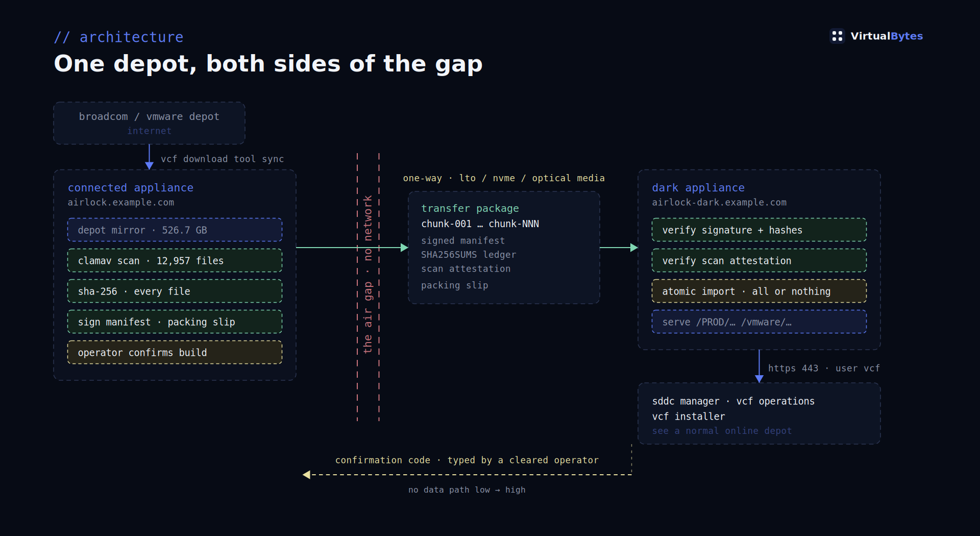Select the 'SHA256SUMS ledger' line
This screenshot has width=980, height=536.
[469, 255]
